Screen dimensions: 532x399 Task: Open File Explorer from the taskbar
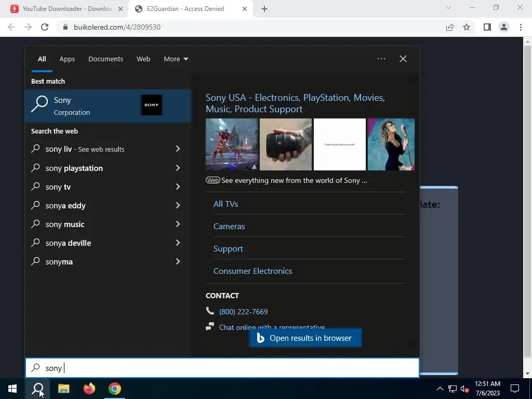click(x=63, y=389)
